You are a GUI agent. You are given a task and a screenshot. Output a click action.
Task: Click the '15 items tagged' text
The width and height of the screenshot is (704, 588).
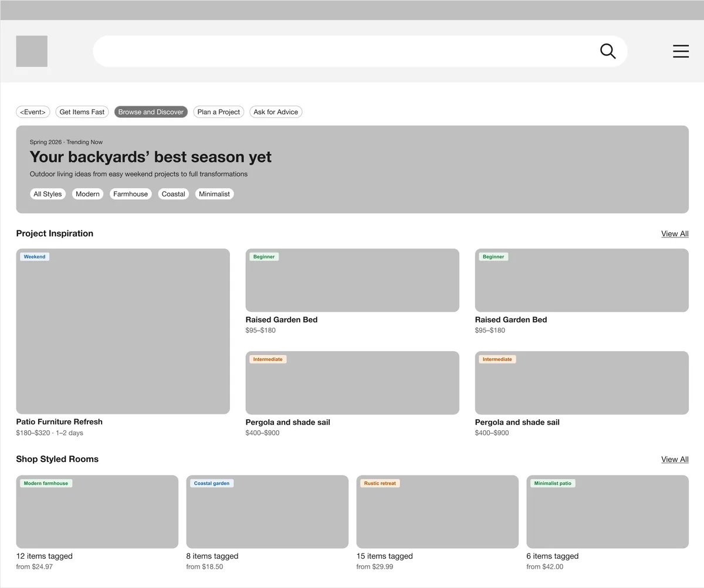(x=385, y=556)
